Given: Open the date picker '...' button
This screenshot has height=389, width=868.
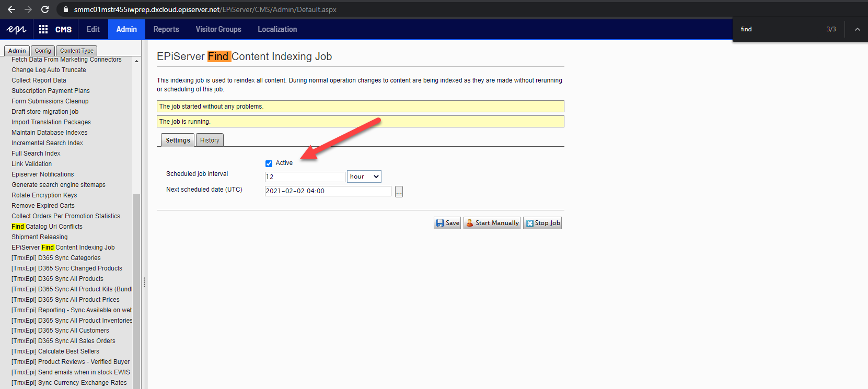Looking at the screenshot, I should tap(399, 192).
